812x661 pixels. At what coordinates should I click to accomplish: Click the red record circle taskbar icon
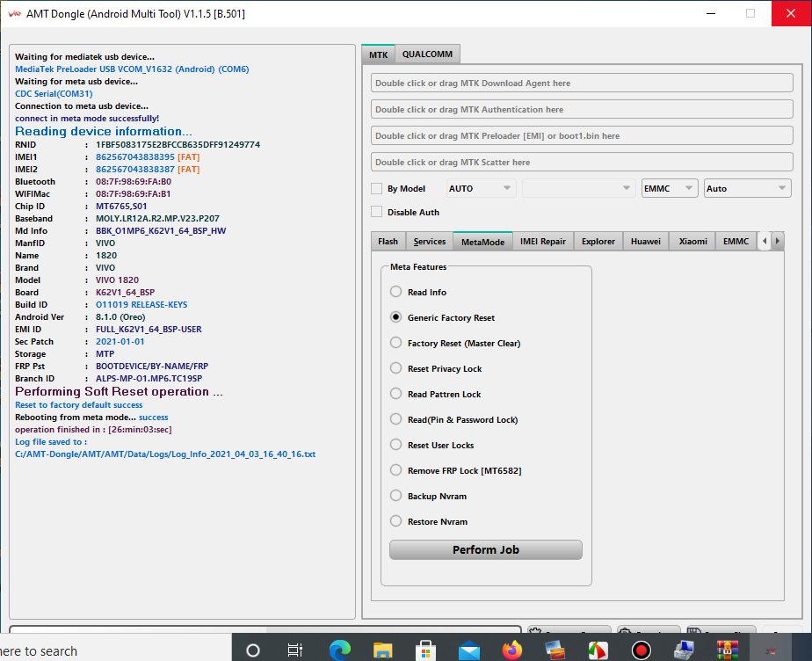click(x=642, y=650)
